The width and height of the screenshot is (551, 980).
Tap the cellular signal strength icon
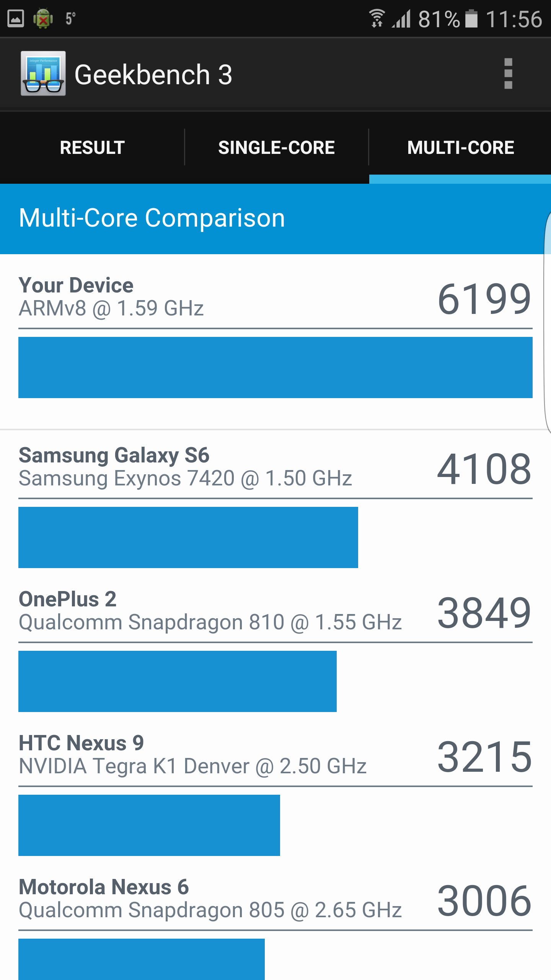[x=401, y=18]
